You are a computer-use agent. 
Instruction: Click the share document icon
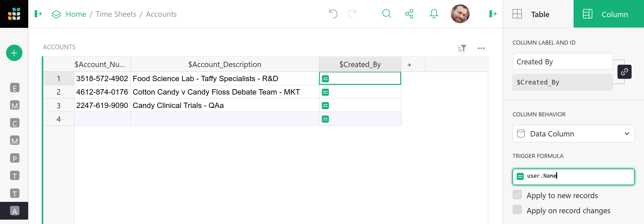[409, 14]
